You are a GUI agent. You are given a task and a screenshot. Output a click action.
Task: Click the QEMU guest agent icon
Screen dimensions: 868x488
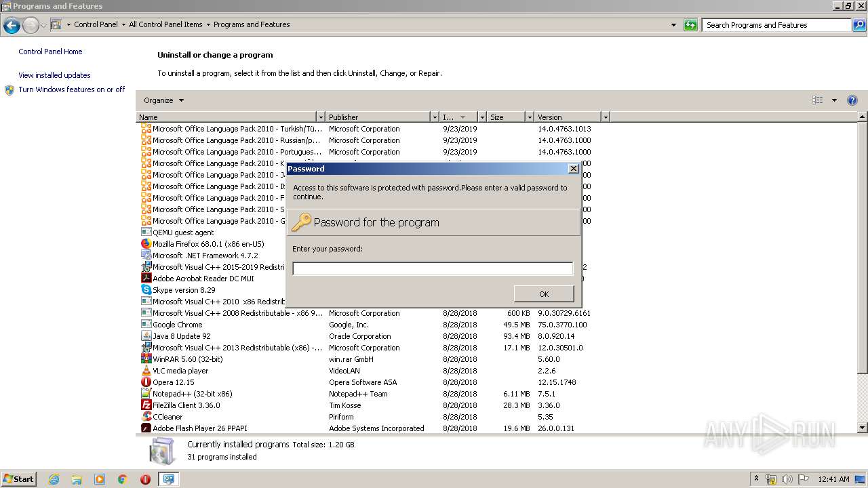point(146,232)
